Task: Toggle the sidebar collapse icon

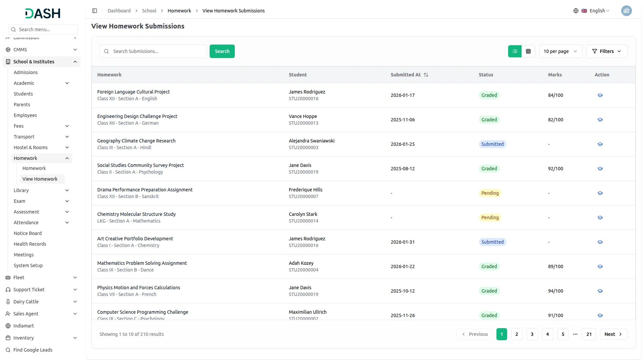Action: (95, 11)
